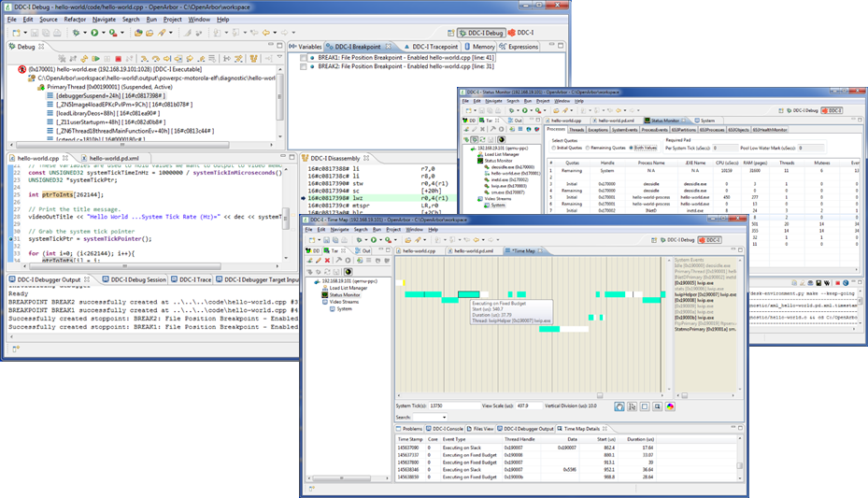Click the red X delete icon in Time Map Targets panel
Image resolution: width=868 pixels, height=498 pixels.
pos(327,260)
